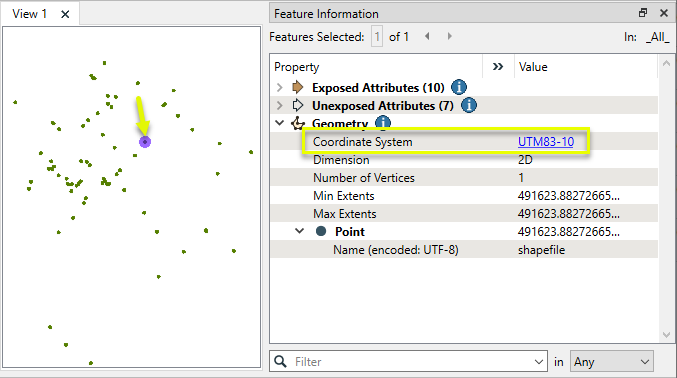Go to next selected feature
The image size is (677, 378).
[449, 36]
